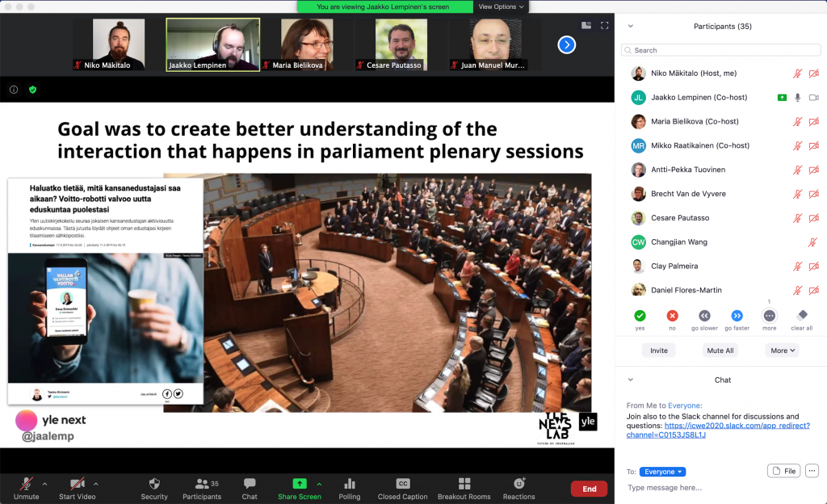Expand the View Options dropdown
This screenshot has width=827, height=504.
501,6
